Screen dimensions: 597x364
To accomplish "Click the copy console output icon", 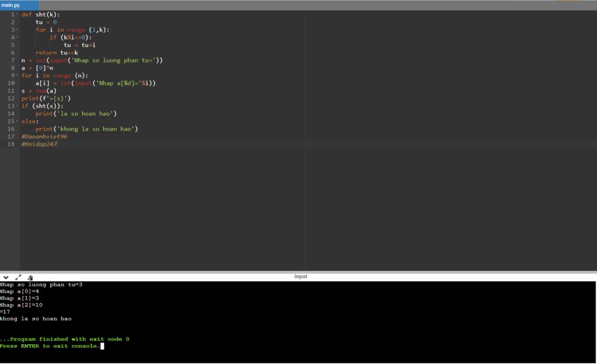I will (30, 278).
